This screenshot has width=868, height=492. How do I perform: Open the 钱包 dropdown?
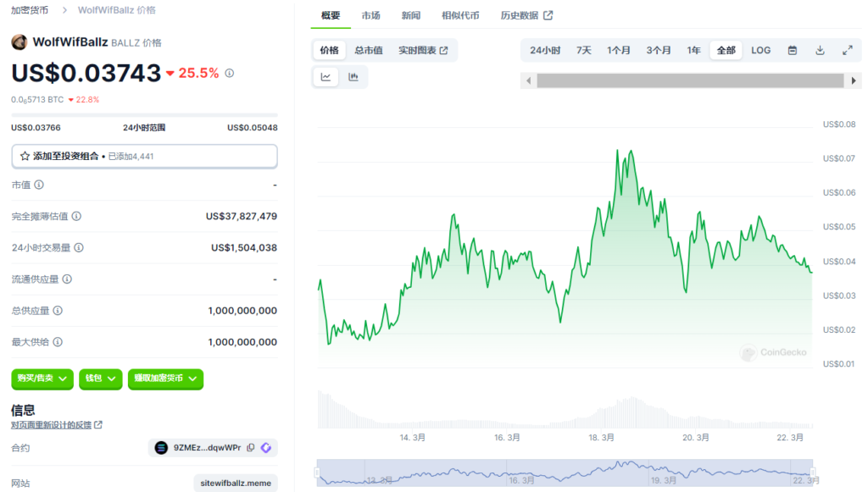pos(102,379)
